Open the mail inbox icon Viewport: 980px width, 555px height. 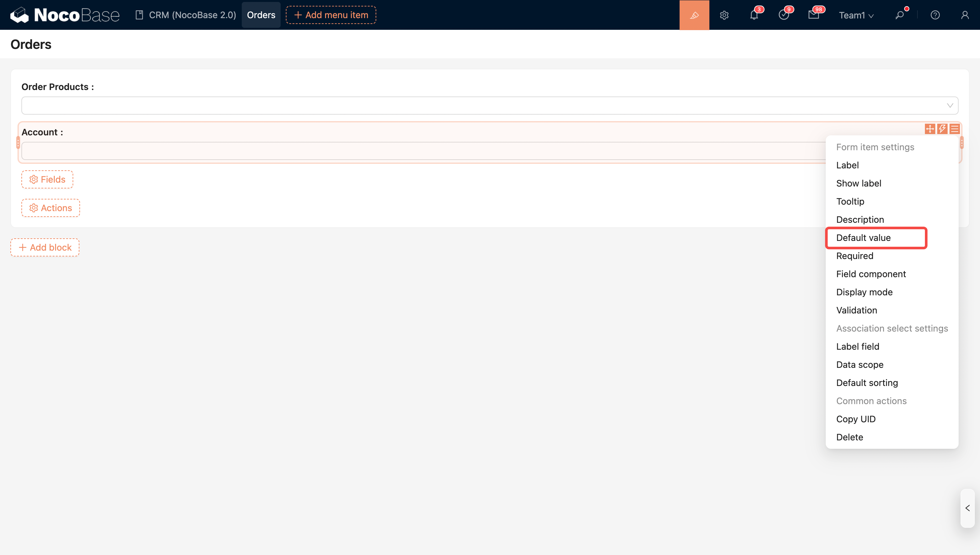tap(813, 15)
